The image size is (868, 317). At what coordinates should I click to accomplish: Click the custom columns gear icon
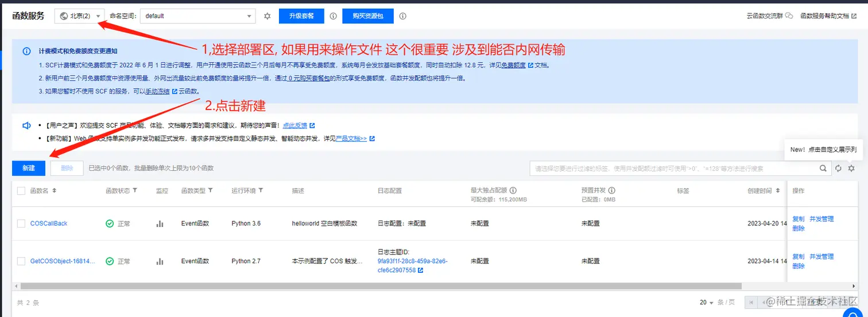click(x=851, y=168)
